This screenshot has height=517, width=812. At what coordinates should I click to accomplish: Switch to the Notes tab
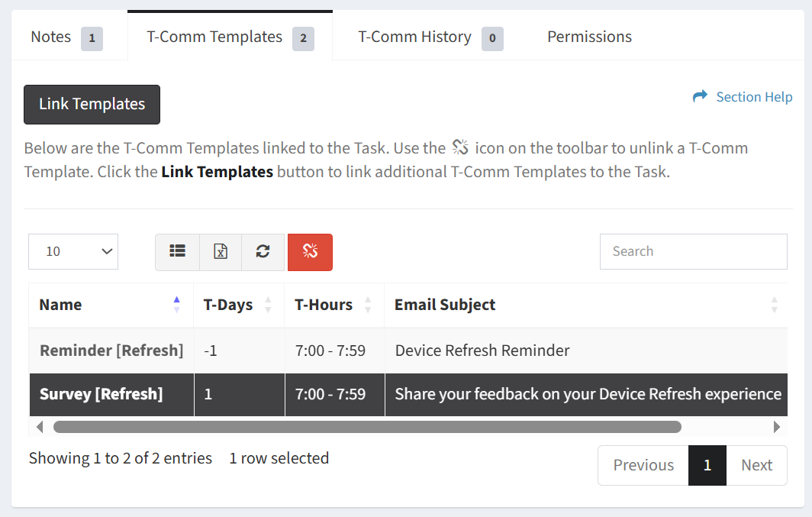[x=66, y=37]
